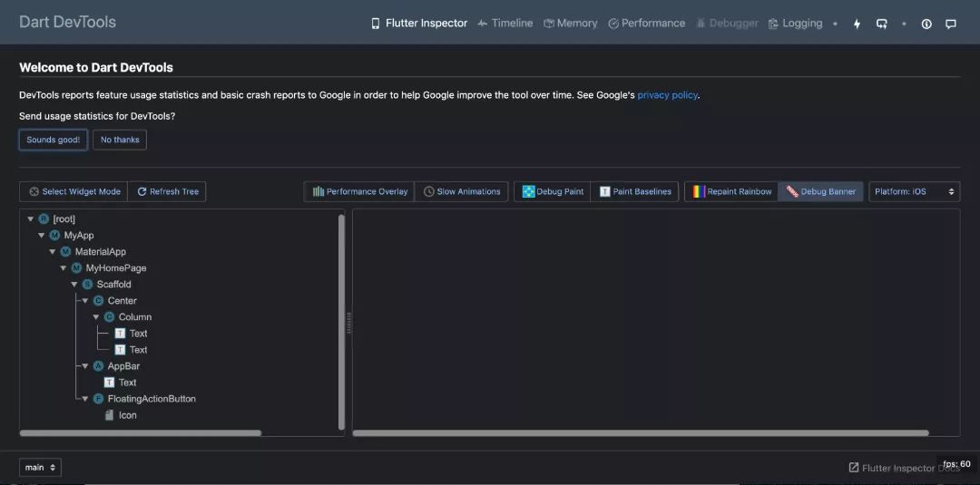Collapse the MaterialApp node arrow
This screenshot has height=485, width=980.
(53, 251)
